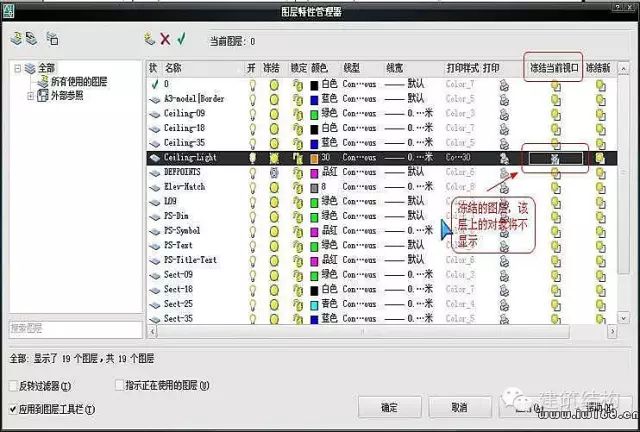Freeze Elev-Match in current viewport
Screen dimensions: 640x432
[x=556, y=188]
